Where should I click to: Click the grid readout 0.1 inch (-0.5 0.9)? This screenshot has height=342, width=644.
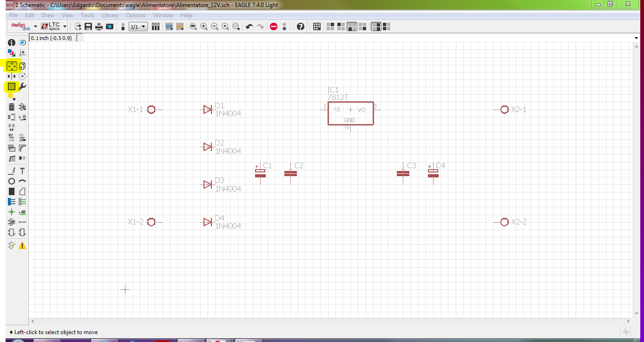click(51, 38)
